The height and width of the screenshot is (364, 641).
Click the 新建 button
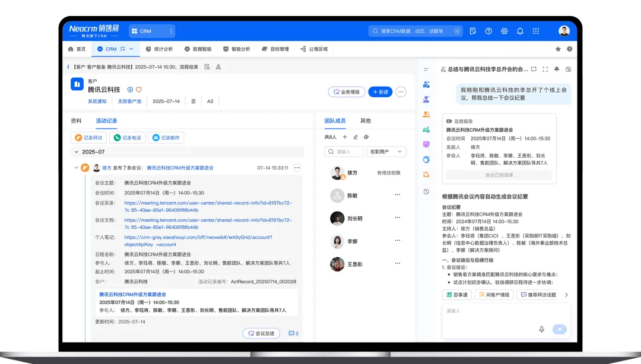click(x=380, y=92)
